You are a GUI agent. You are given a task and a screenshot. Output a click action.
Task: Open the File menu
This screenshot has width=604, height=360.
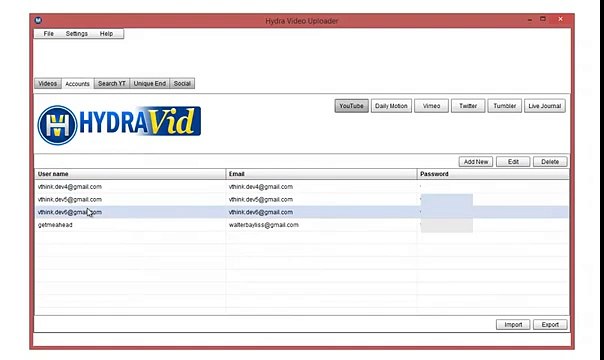[49, 34]
